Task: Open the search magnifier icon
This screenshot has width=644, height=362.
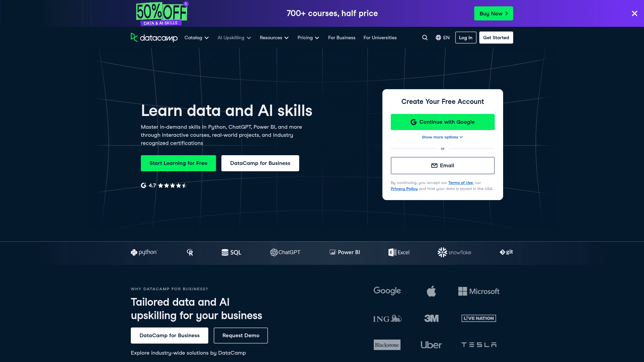Action: coord(425,38)
